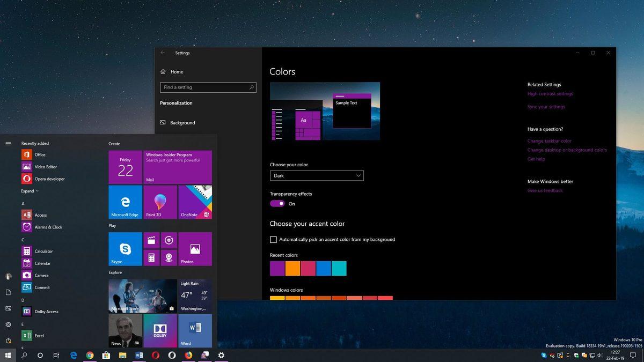This screenshot has width=644, height=362.
Task: Open the Choose your color dropdown
Action: coord(317,175)
